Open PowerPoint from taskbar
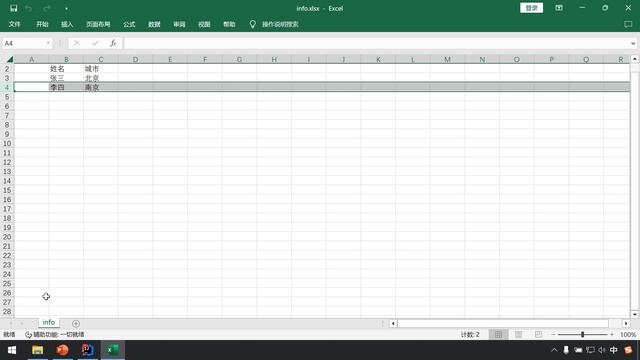 click(x=62, y=350)
